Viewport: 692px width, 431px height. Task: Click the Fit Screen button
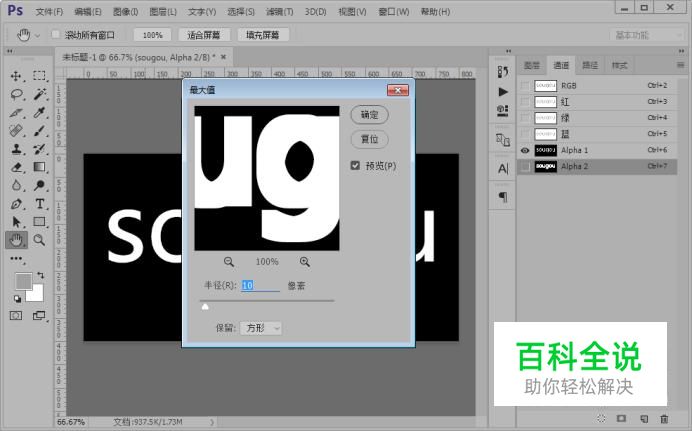pos(203,35)
